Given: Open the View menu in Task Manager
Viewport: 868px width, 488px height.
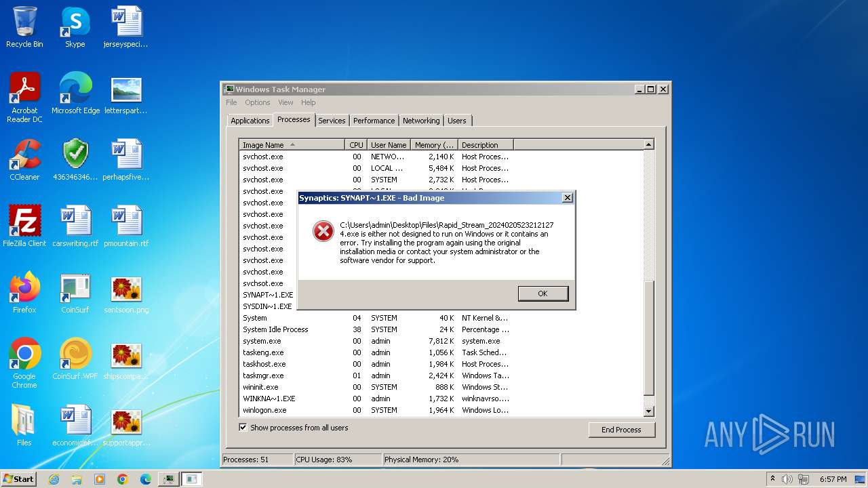Looking at the screenshot, I should (x=285, y=102).
